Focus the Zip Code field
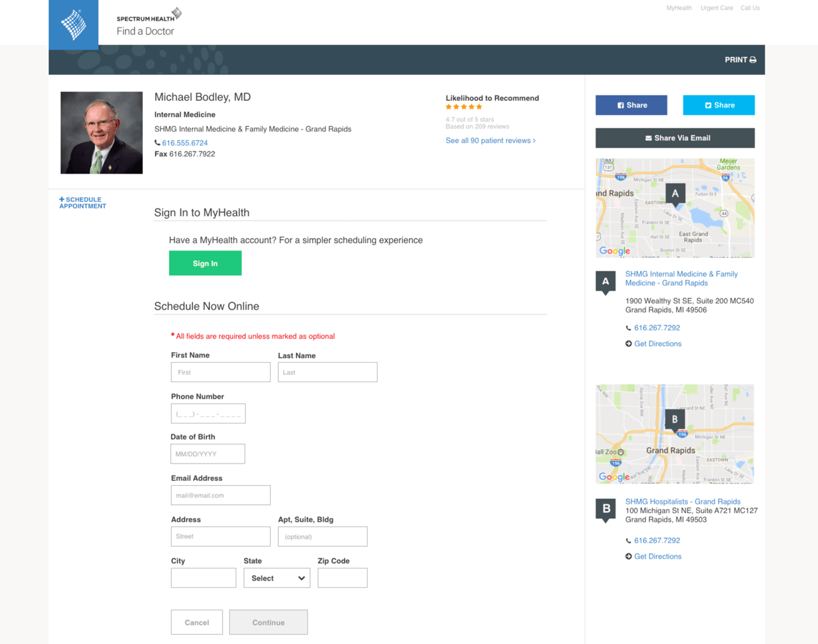This screenshot has width=818, height=644. [343, 578]
